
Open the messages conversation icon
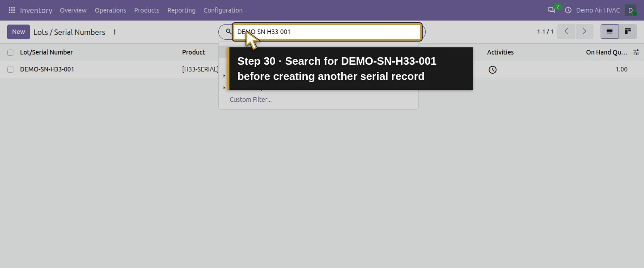551,10
